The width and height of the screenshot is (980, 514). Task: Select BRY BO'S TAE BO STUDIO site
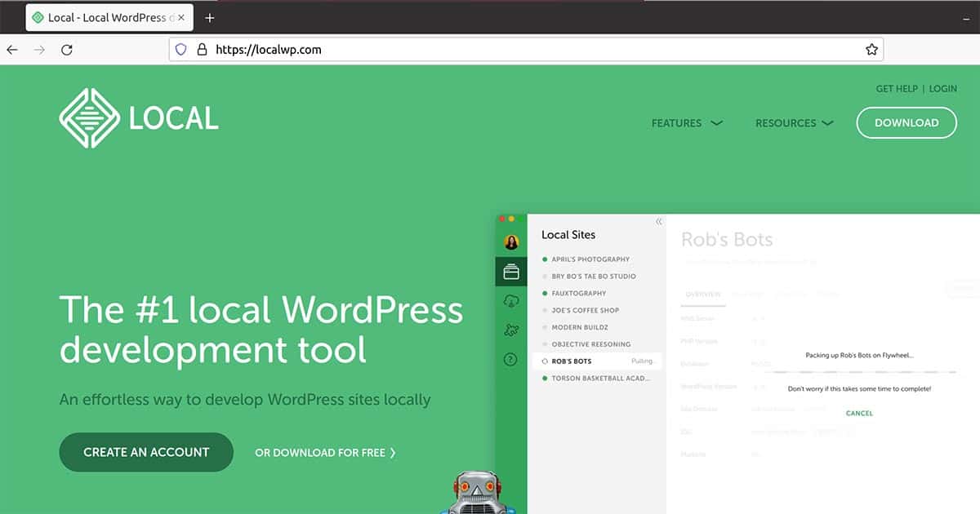point(593,277)
